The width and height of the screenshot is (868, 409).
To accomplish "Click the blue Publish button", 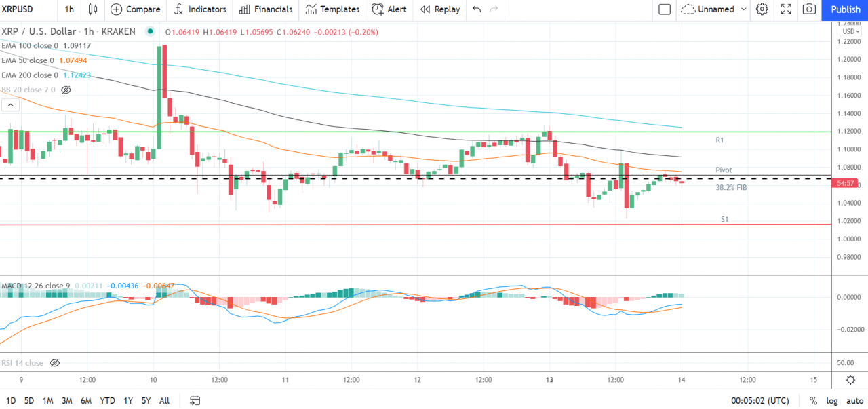I will [x=845, y=9].
